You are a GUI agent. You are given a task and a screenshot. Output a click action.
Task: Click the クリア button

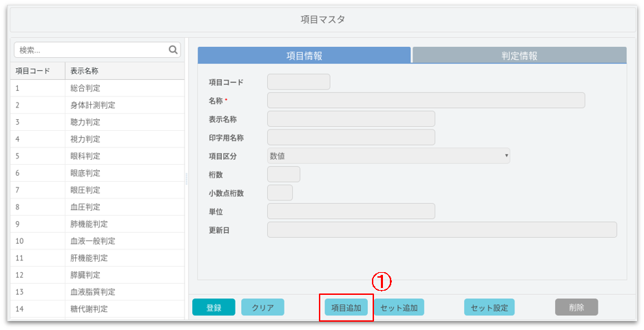(x=262, y=307)
